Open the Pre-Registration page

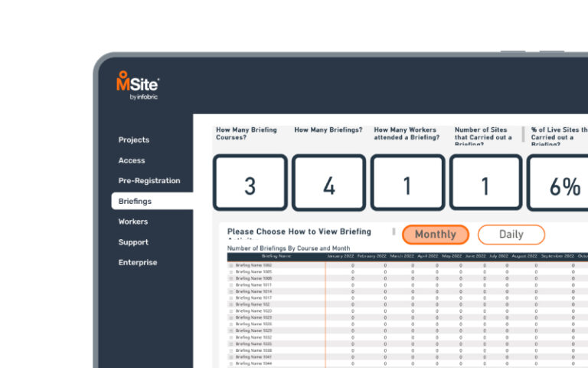pyautogui.click(x=149, y=181)
